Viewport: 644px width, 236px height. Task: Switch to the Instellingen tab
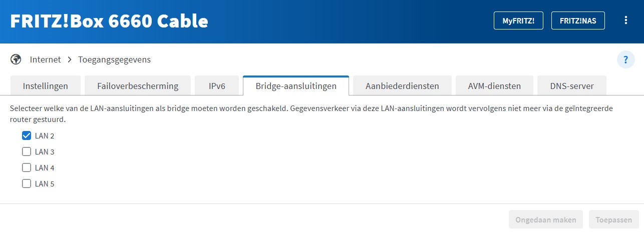click(46, 86)
